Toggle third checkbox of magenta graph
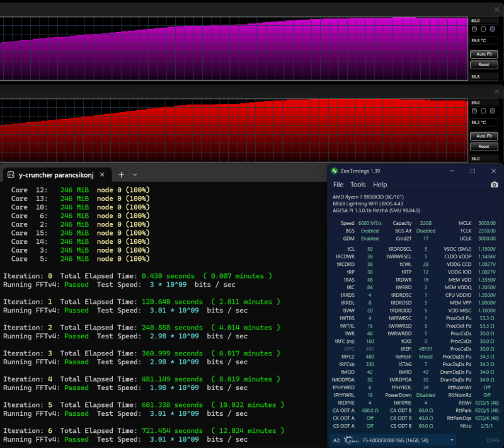 pos(493,29)
